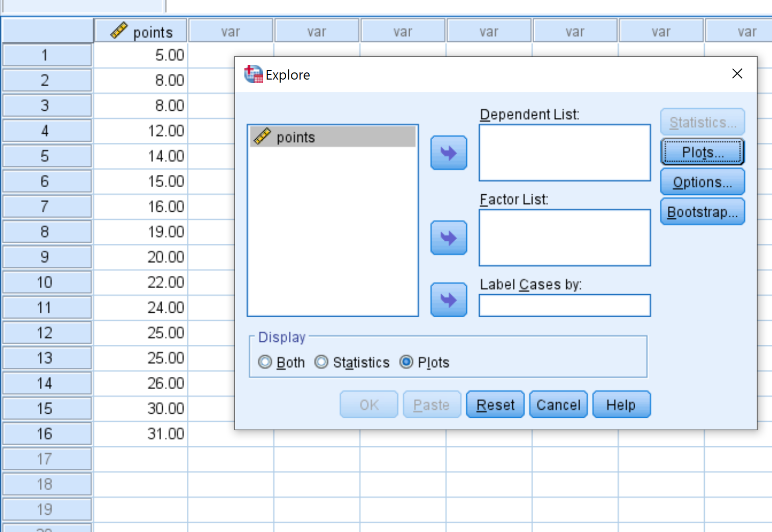Click the cell with value 15.00
Image resolution: width=772 pixels, height=532 pixels.
[141, 182]
